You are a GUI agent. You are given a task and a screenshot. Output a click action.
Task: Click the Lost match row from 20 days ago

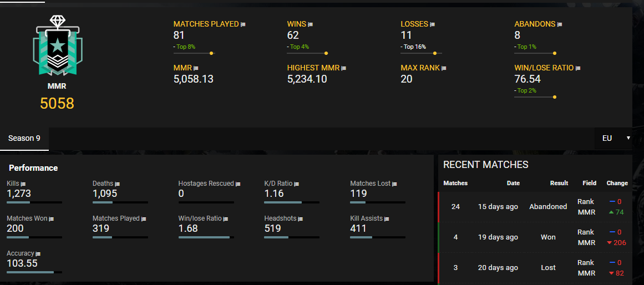pyautogui.click(x=535, y=268)
